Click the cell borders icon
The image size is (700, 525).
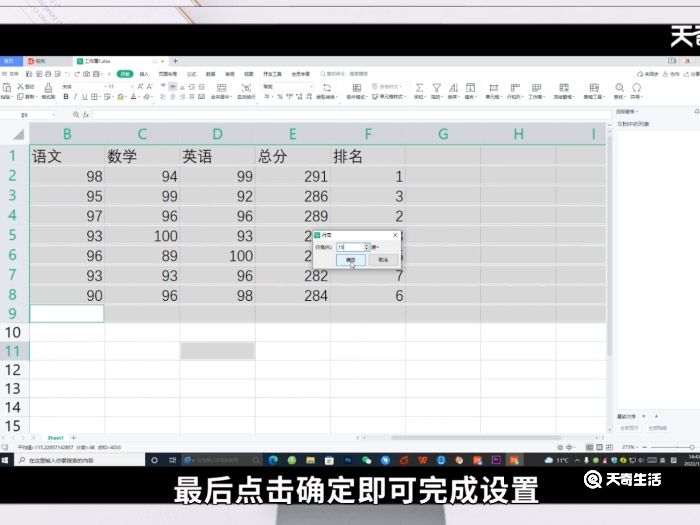coord(94,96)
